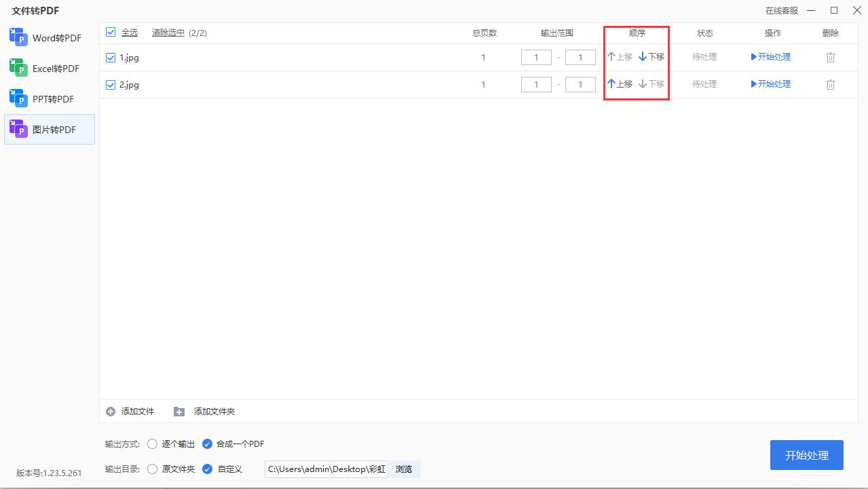868x489 pixels.
Task: Select the 逐个输出 output option
Action: click(x=152, y=443)
